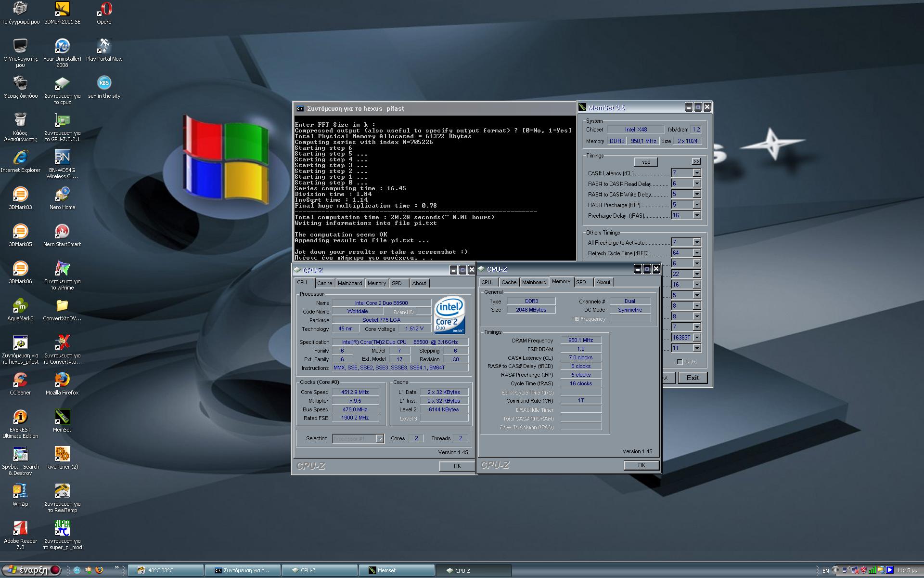Toggle the Auto checkbox in MemSet

click(680, 362)
